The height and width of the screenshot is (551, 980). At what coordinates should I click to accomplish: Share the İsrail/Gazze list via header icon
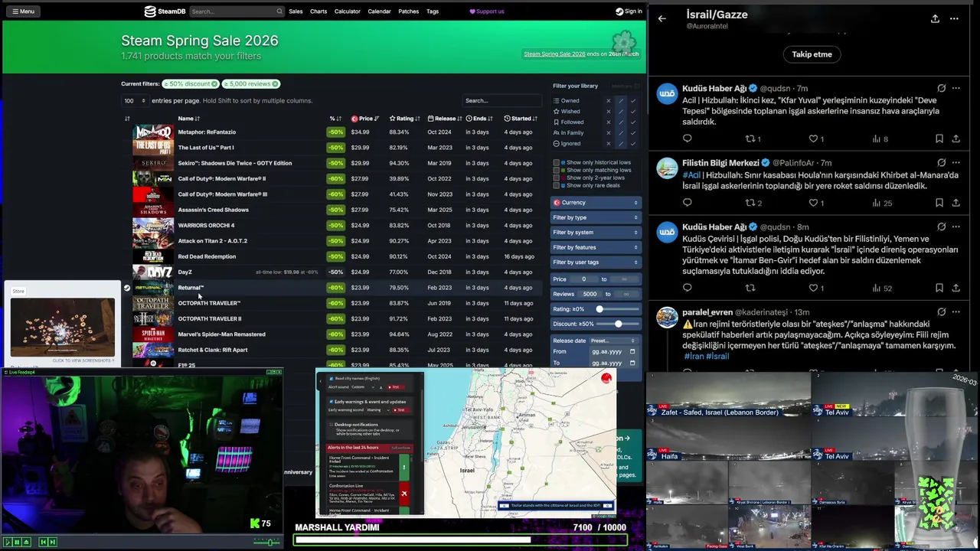935,18
